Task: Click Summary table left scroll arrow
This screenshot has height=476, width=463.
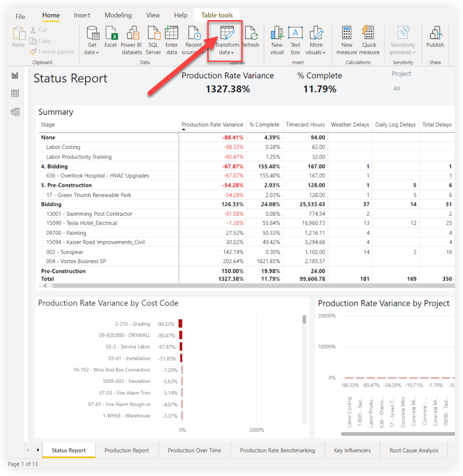Action: coord(45,286)
